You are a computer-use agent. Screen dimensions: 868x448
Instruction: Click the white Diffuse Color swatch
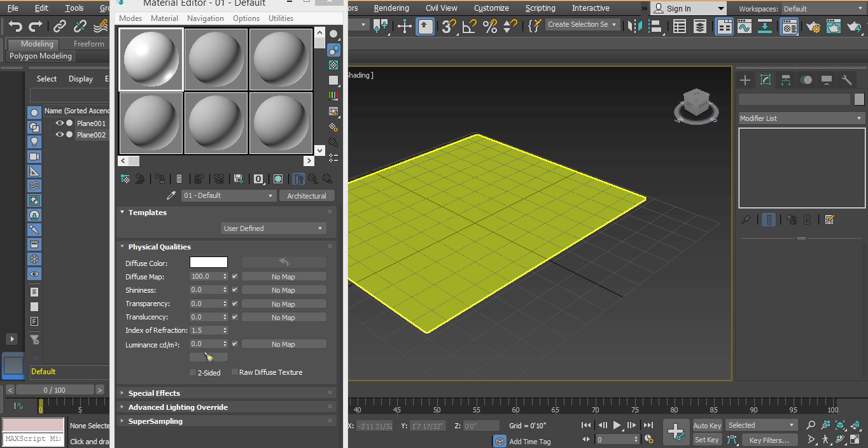(x=208, y=263)
